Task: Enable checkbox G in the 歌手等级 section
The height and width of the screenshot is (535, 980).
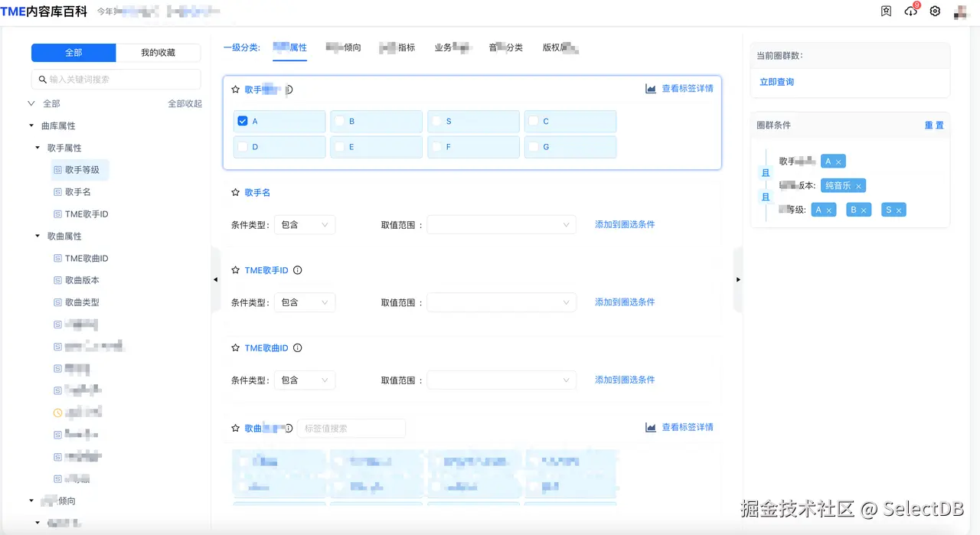Action: [x=534, y=146]
